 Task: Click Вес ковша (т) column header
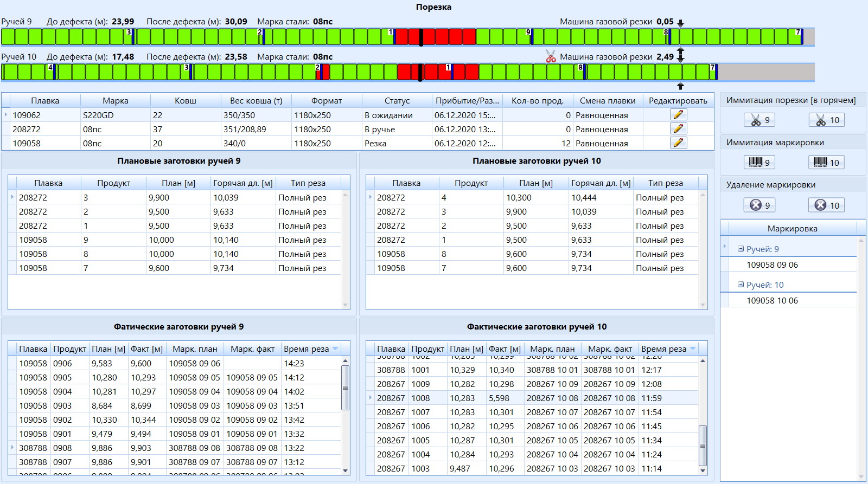coord(256,101)
